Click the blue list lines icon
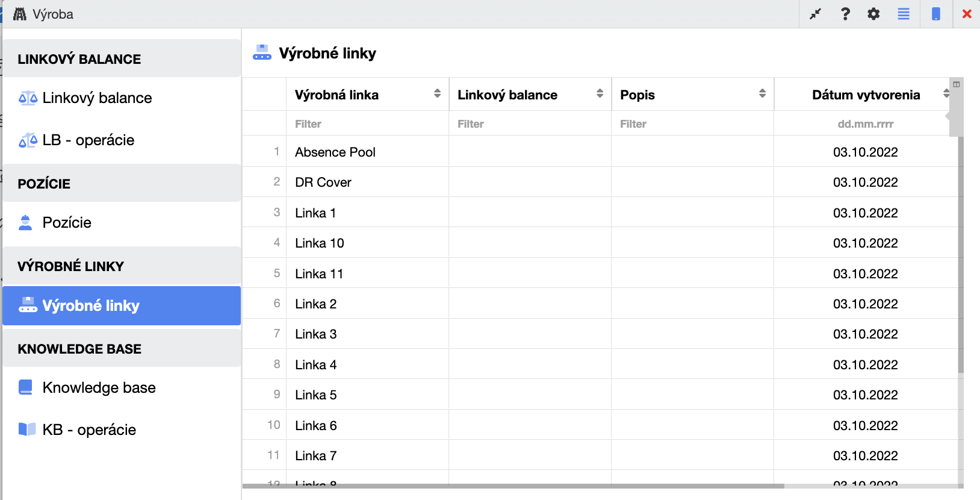The width and height of the screenshot is (980, 500). coord(904,14)
